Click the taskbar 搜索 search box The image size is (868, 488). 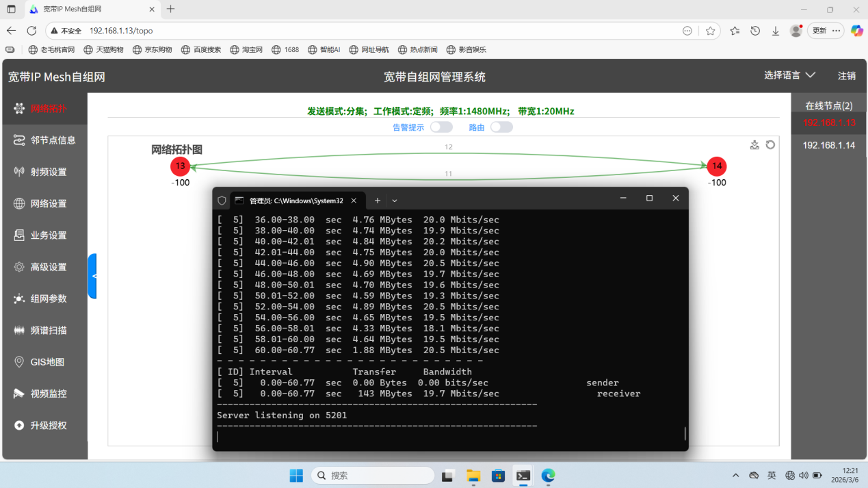[x=373, y=475]
